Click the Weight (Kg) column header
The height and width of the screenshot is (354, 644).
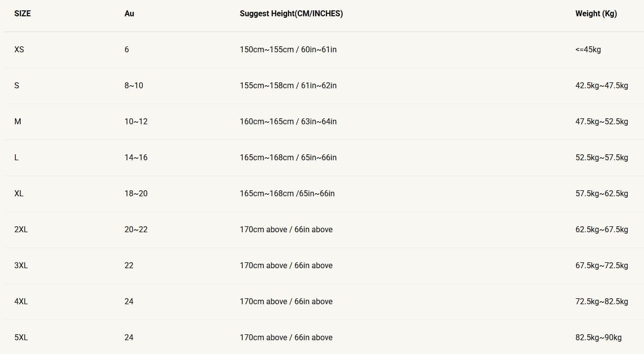click(596, 14)
